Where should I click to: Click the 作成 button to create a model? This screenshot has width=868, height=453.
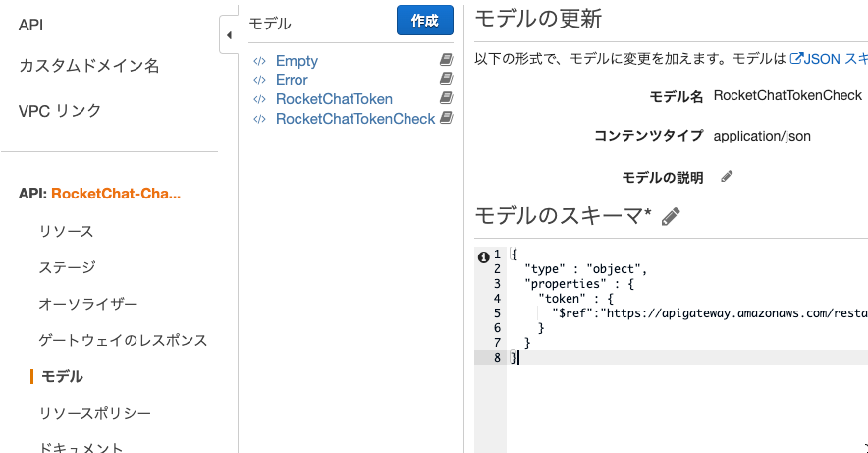(424, 21)
